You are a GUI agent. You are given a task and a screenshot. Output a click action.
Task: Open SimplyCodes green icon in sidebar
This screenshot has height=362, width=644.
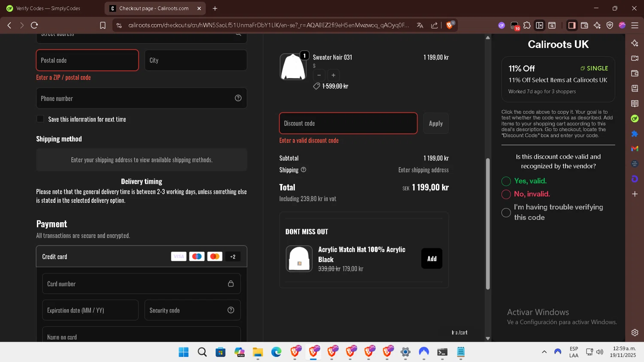coord(635,118)
